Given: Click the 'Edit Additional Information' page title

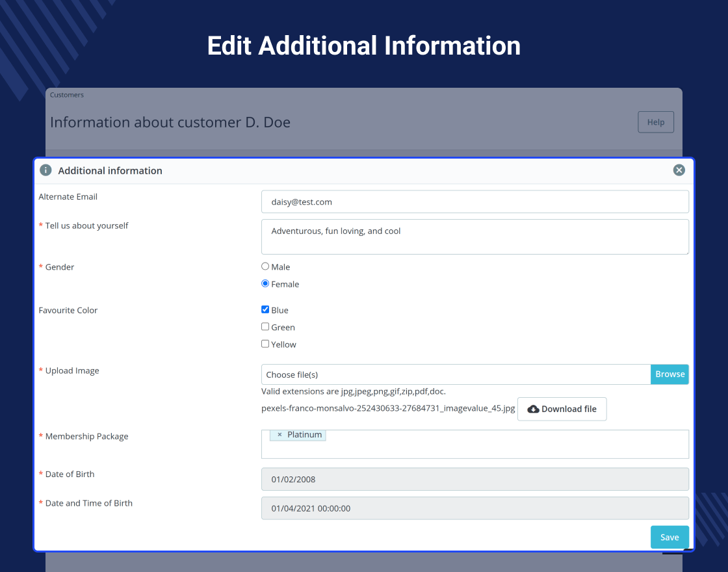Looking at the screenshot, I should coord(363,45).
